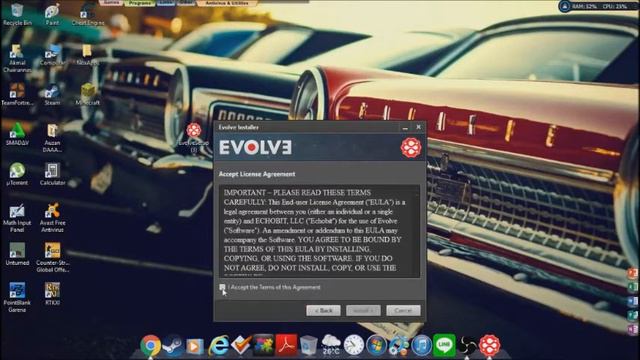
Task: Click the weather widget showing 26°C
Action: click(x=331, y=345)
